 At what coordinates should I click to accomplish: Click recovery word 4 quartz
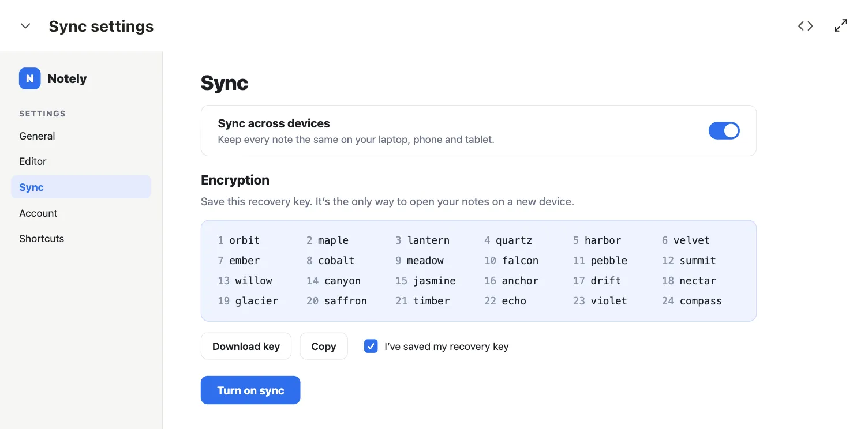pos(508,240)
